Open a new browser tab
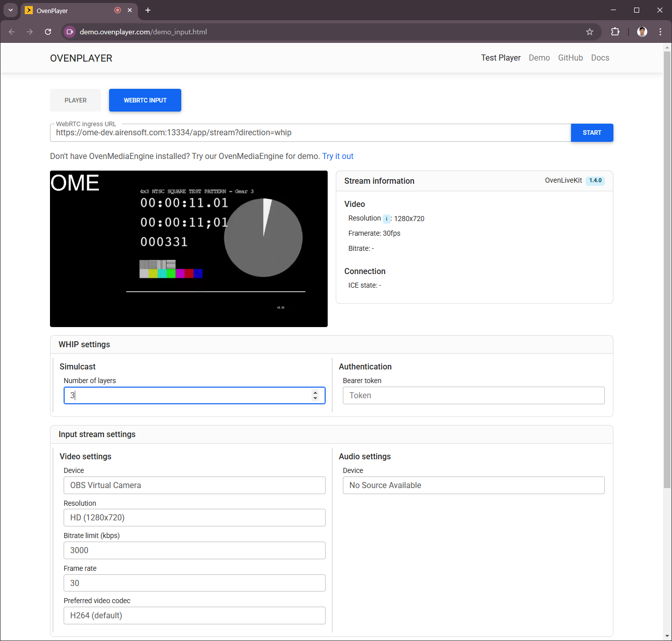The image size is (672, 641). pyautogui.click(x=148, y=10)
